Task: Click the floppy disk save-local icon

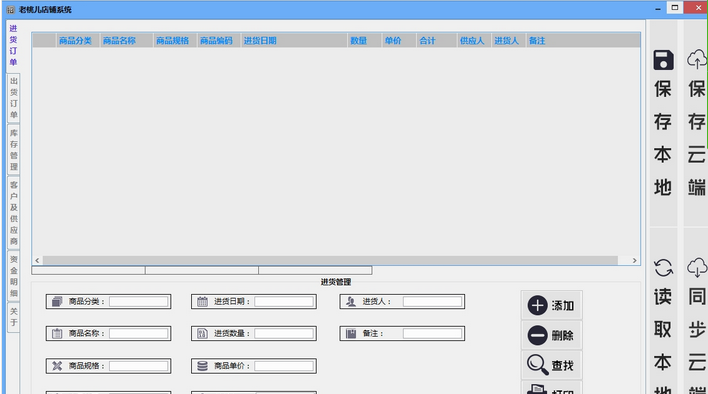Action: 663,60
